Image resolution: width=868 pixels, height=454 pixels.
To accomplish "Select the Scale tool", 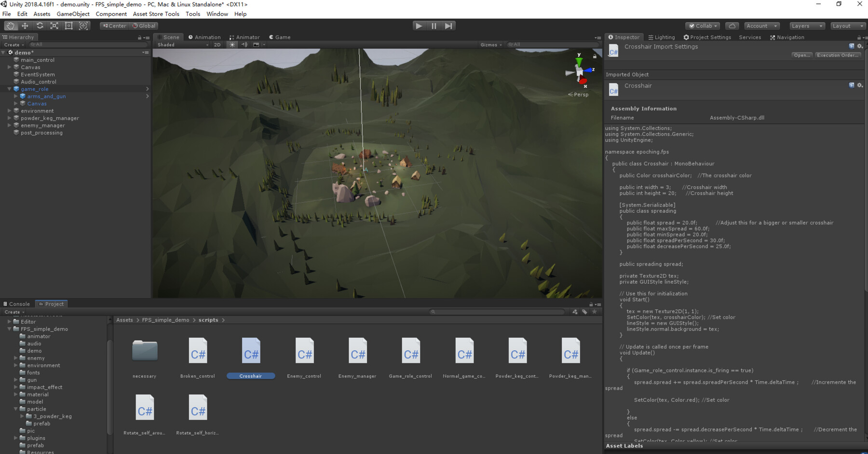I will click(x=54, y=26).
